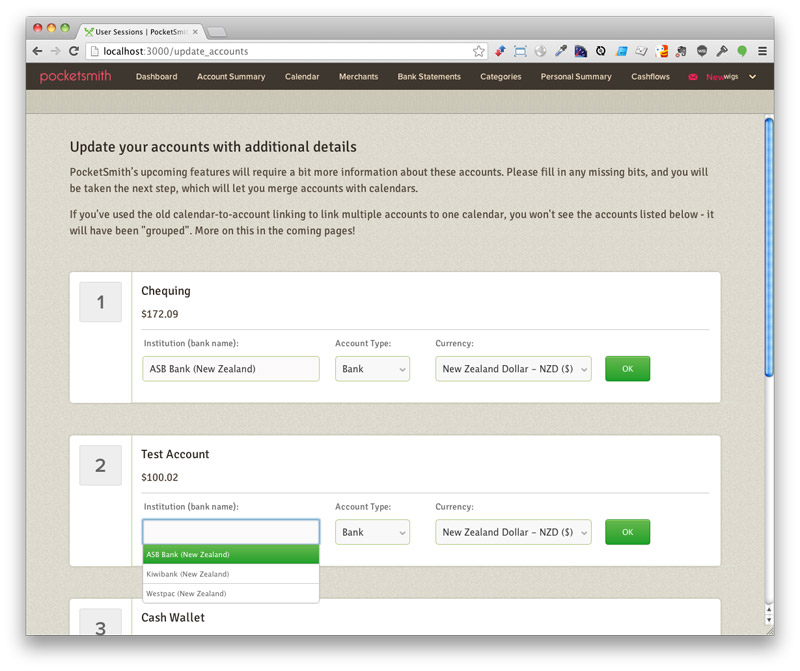Expand the user menu chevron in navbar
Viewport: 800px width, 671px height.
click(x=752, y=77)
